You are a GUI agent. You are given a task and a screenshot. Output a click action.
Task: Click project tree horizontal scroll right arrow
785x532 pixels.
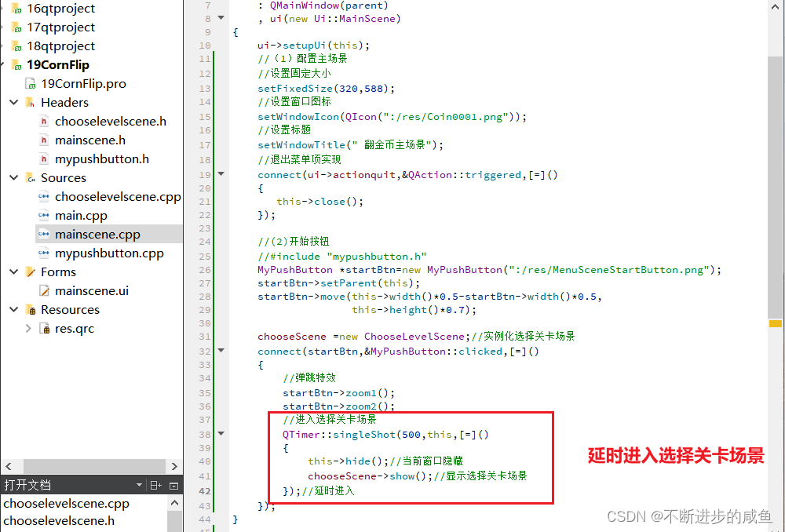coord(174,466)
